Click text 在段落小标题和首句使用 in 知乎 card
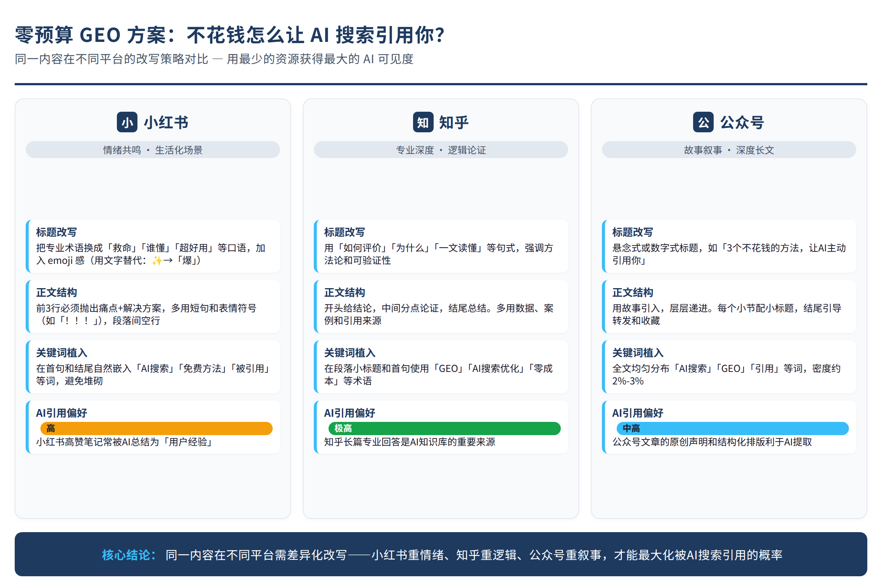Screen dimensions: 882x588 pyautogui.click(x=376, y=369)
